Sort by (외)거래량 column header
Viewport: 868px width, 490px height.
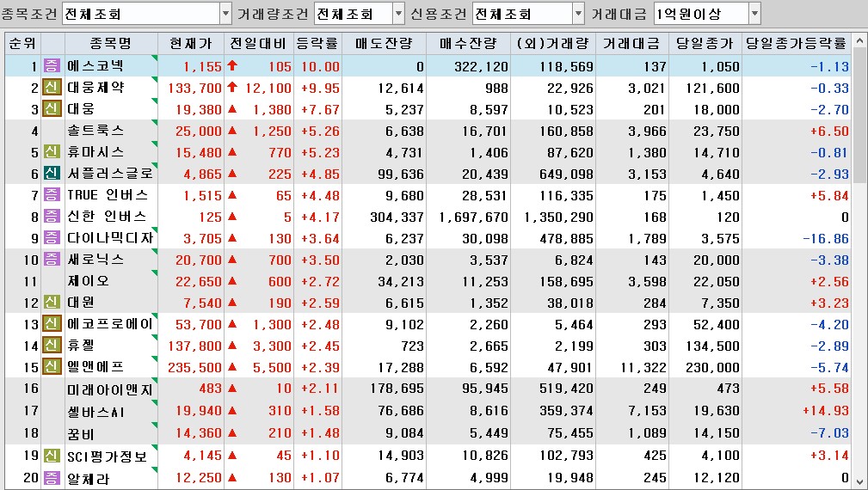point(553,43)
